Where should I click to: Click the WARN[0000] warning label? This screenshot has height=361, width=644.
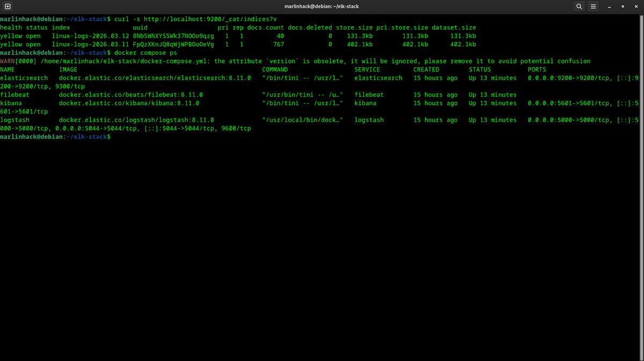18,61
